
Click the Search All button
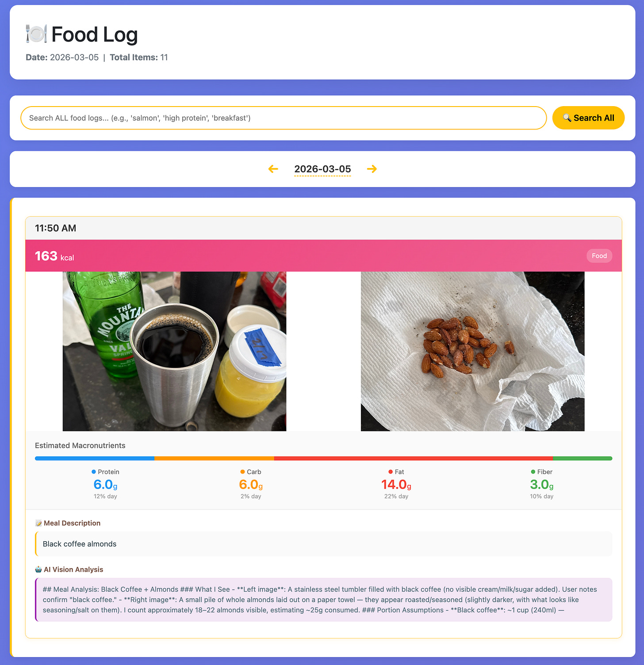pos(588,118)
